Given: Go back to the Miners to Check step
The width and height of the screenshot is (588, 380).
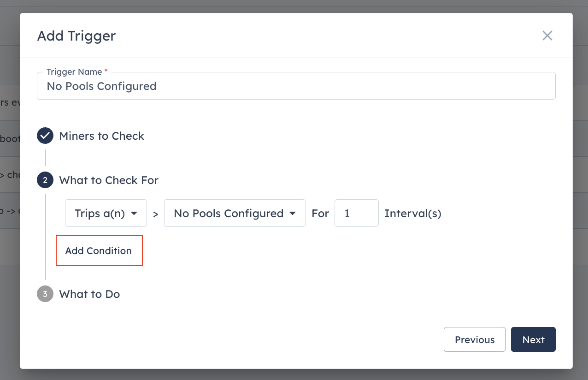Looking at the screenshot, I should pos(102,136).
